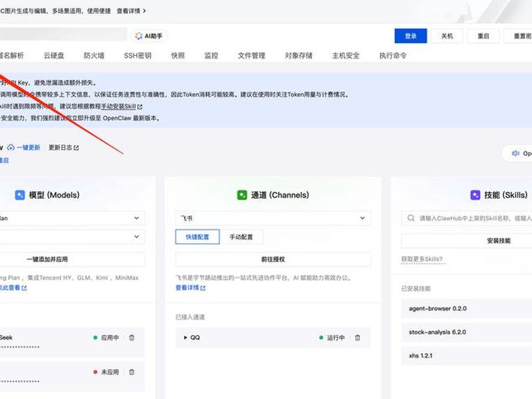Screen dimensions: 532x399
Task: Select the 快照 tab
Action: pos(178,55)
